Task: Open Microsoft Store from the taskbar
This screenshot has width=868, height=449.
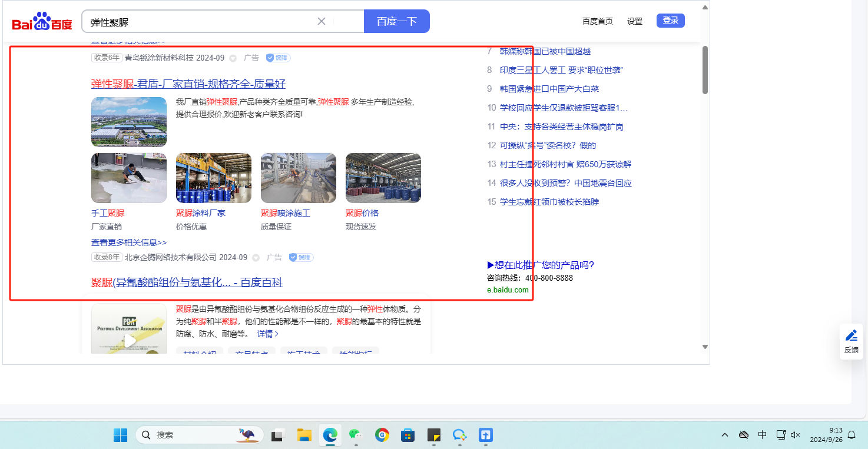Action: click(x=408, y=435)
